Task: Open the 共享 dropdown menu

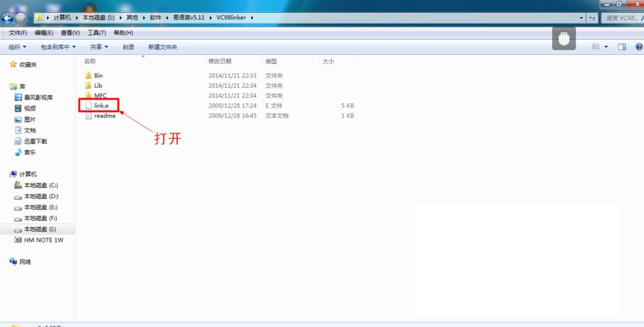Action: tap(99, 47)
